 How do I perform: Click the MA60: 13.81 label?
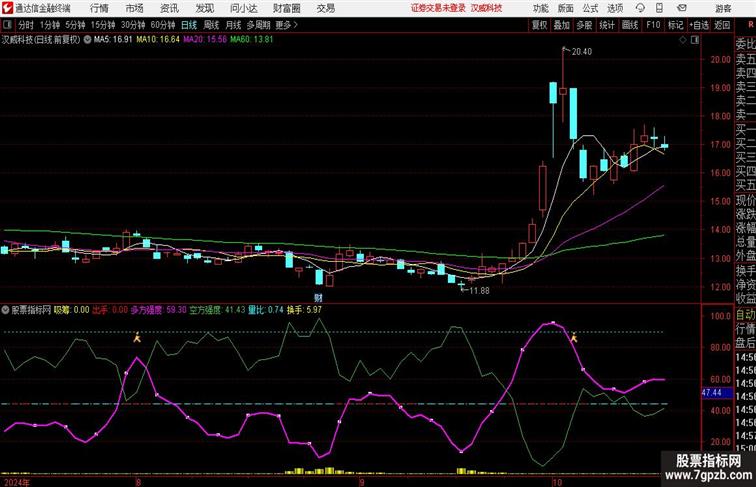[252, 40]
